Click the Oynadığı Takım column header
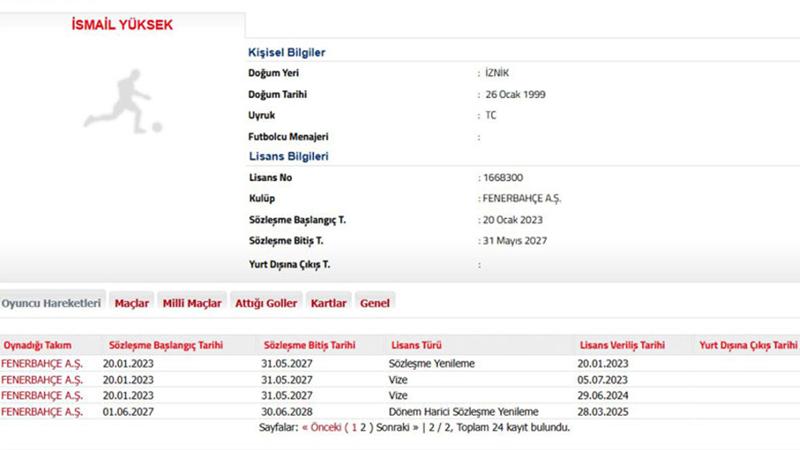The image size is (800, 450). (x=38, y=345)
